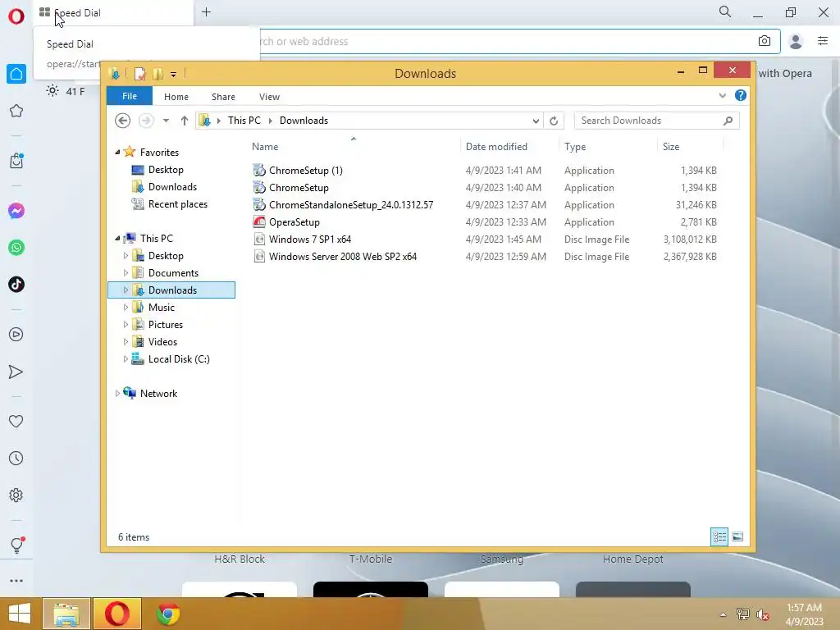Image resolution: width=840 pixels, height=630 pixels.
Task: Select Pictures in the navigation tree
Action: coord(165,325)
